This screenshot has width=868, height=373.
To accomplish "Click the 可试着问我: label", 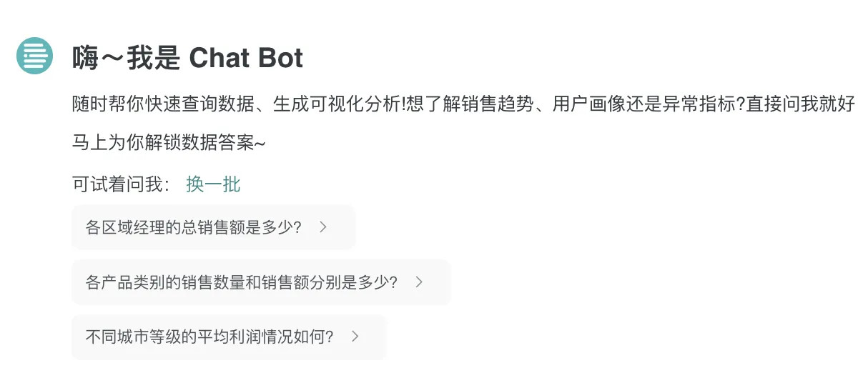I will [x=122, y=184].
